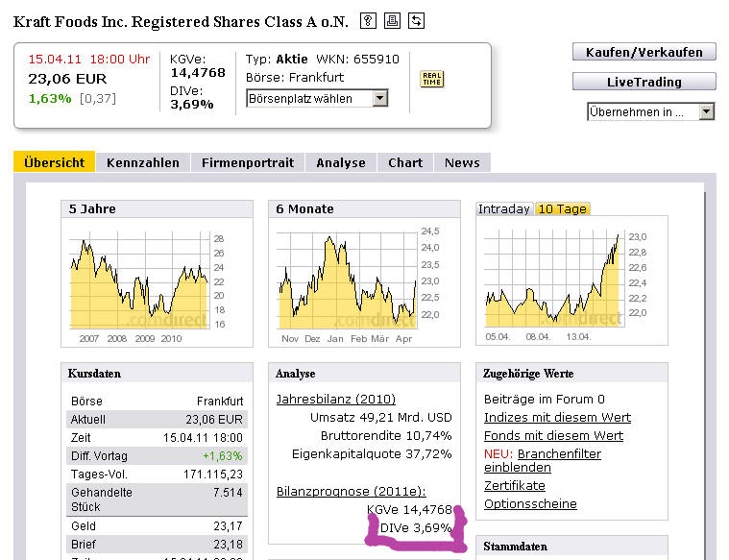
Task: Click the header DIVe value 3,69%
Action: tap(192, 104)
